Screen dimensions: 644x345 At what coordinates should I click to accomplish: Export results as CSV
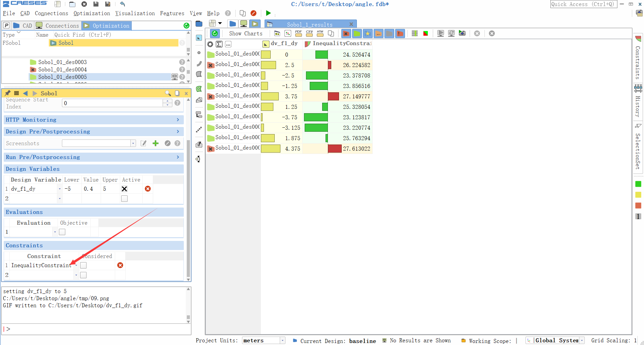(309, 33)
